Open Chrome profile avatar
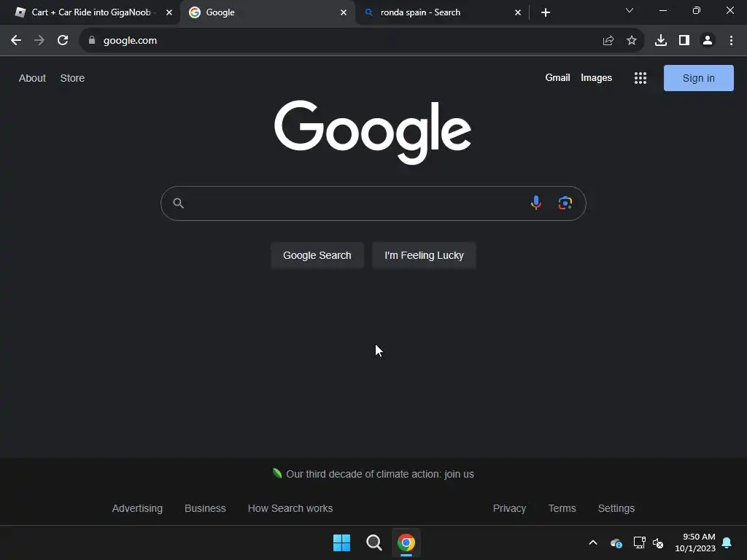 [708, 41]
